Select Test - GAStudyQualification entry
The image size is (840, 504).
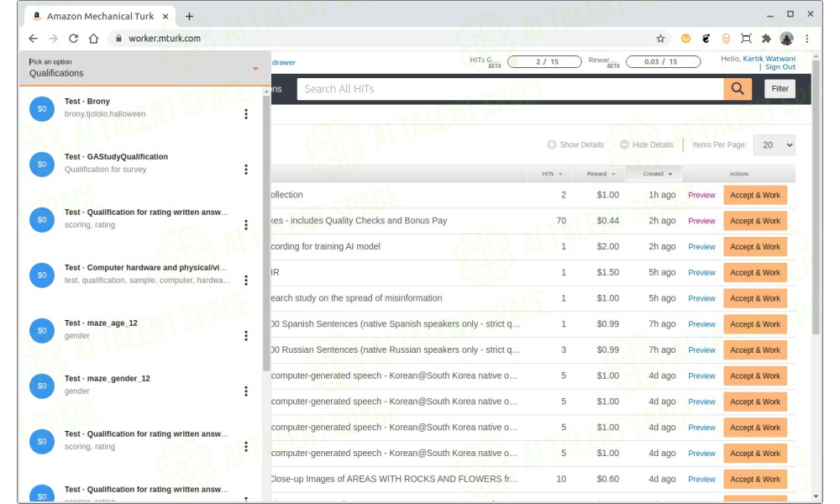[x=116, y=156]
